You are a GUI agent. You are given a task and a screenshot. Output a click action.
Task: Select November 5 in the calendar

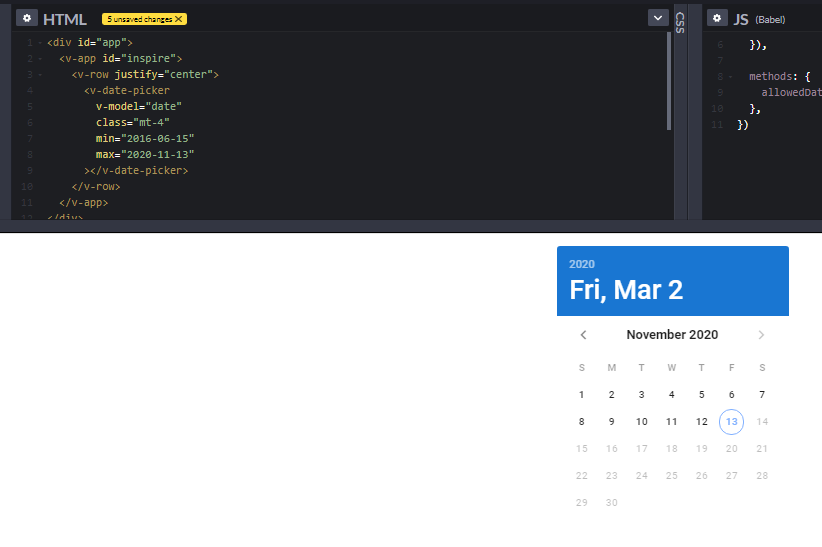coord(701,394)
